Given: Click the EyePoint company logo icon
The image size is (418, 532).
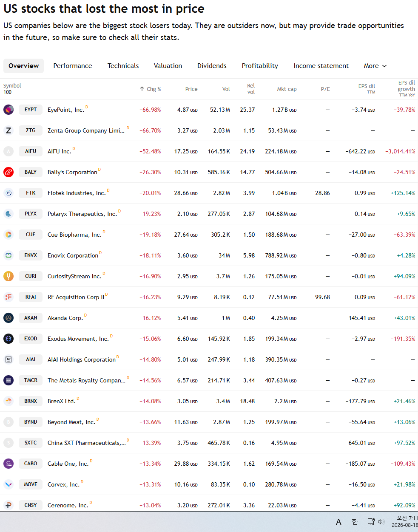Looking at the screenshot, I should coord(9,110).
